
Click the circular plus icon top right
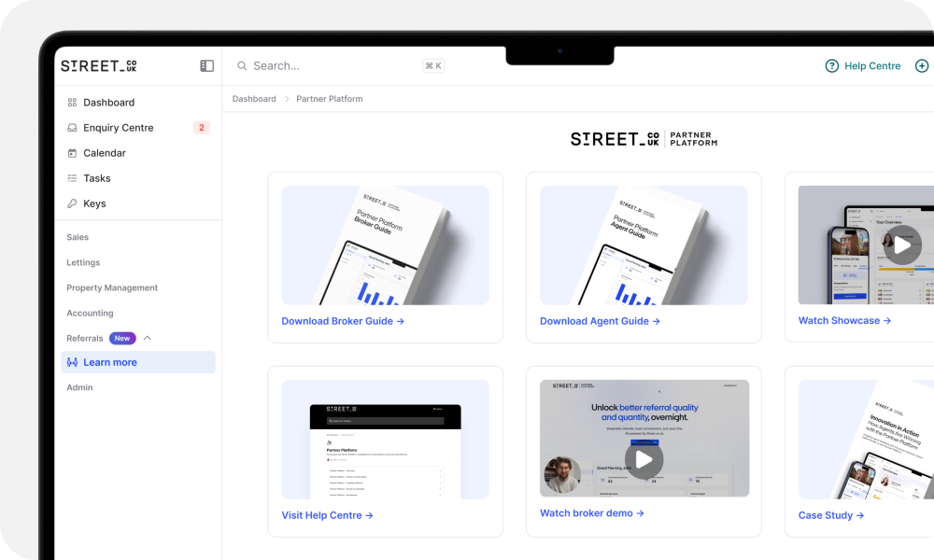coord(921,65)
